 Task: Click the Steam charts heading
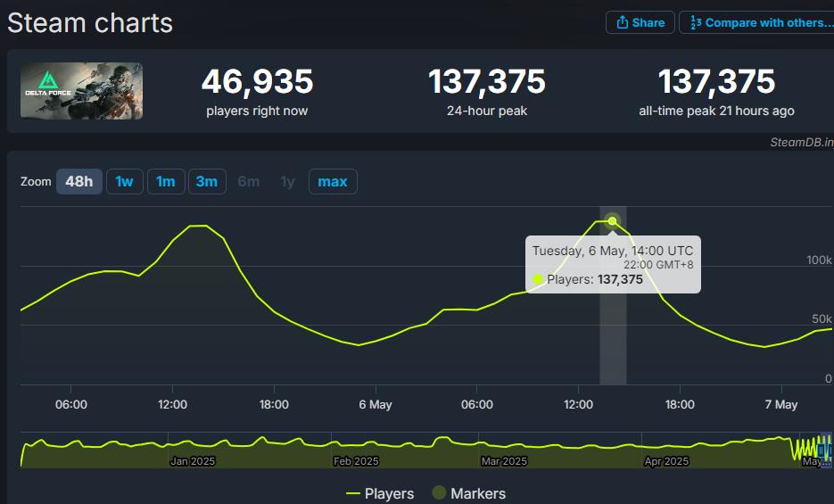pos(90,23)
